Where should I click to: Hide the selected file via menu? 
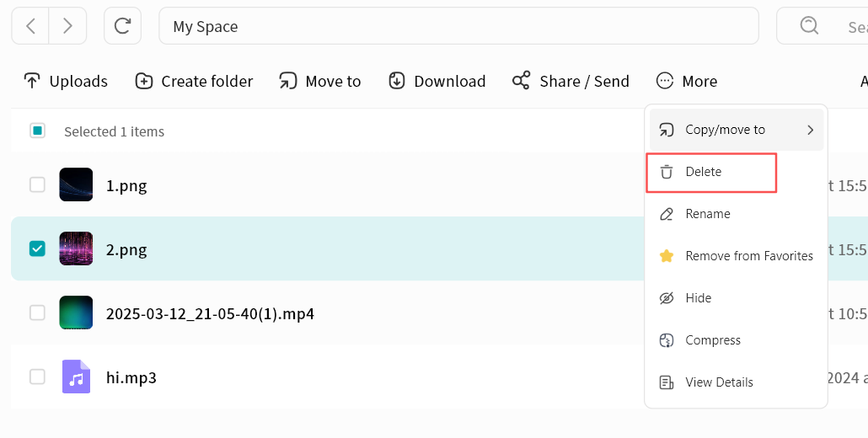tap(698, 298)
